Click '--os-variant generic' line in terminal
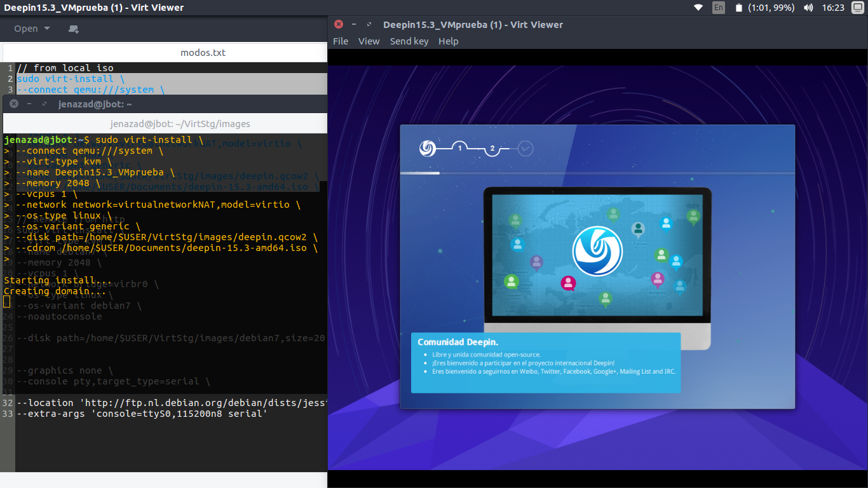This screenshot has width=868, height=488. (x=72, y=226)
